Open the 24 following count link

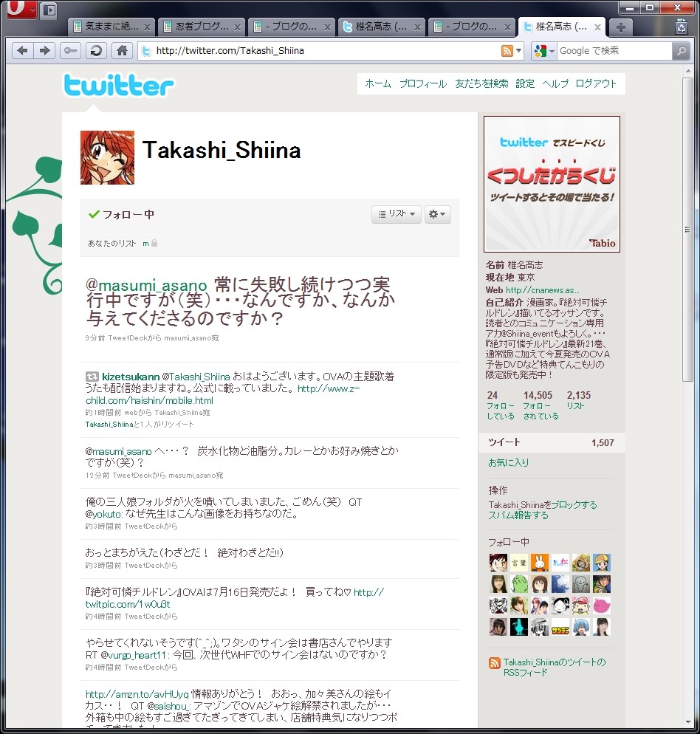click(501, 405)
